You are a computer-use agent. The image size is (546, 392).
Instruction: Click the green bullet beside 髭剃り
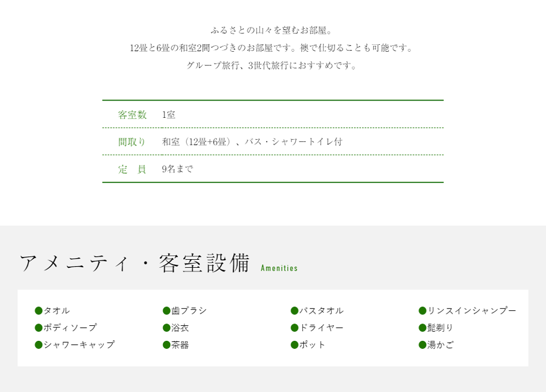click(x=422, y=328)
